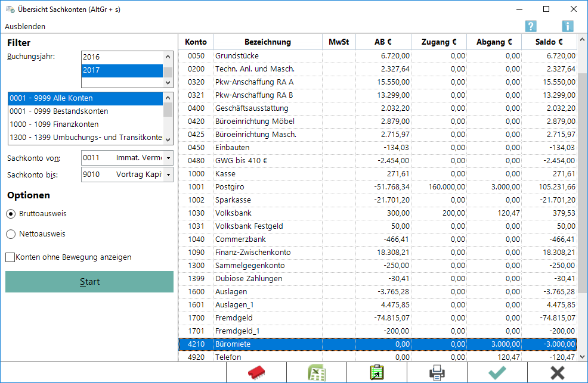Click the Saldo € column header
The image size is (588, 383).
coord(549,42)
